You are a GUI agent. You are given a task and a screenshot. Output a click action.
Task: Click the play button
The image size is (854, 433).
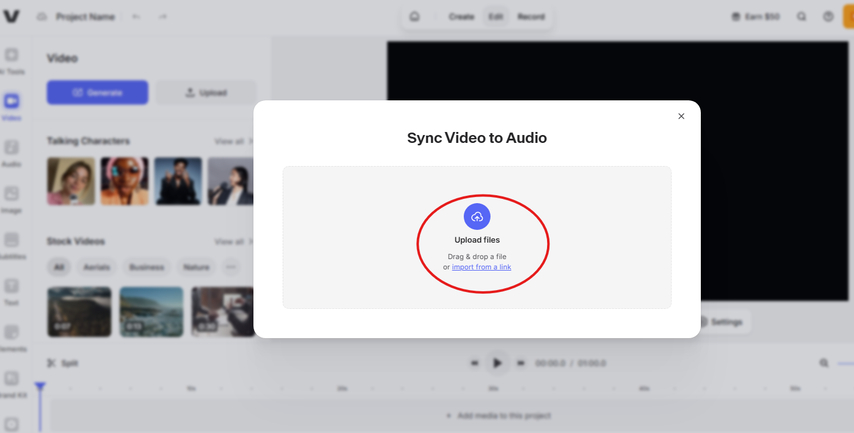[x=497, y=363]
